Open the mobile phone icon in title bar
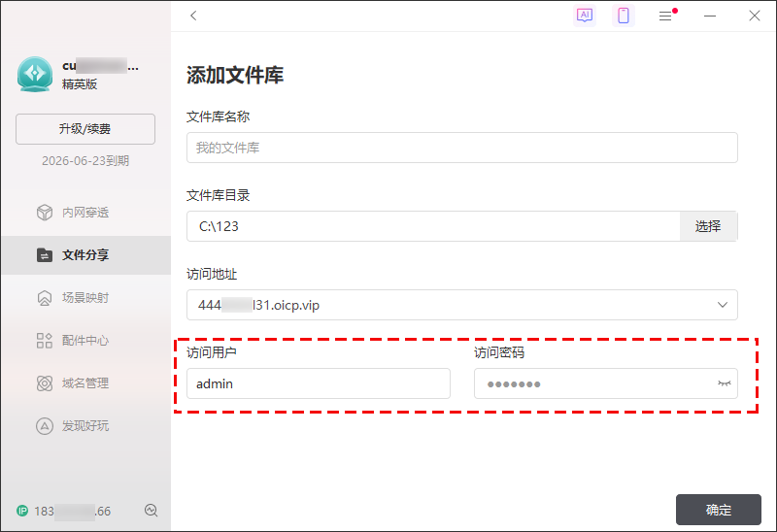 tap(624, 16)
